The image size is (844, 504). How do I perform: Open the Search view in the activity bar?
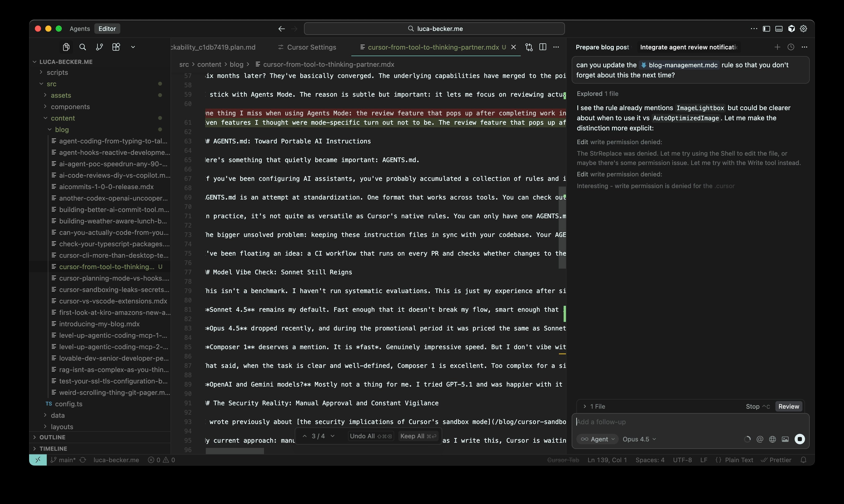click(x=83, y=47)
